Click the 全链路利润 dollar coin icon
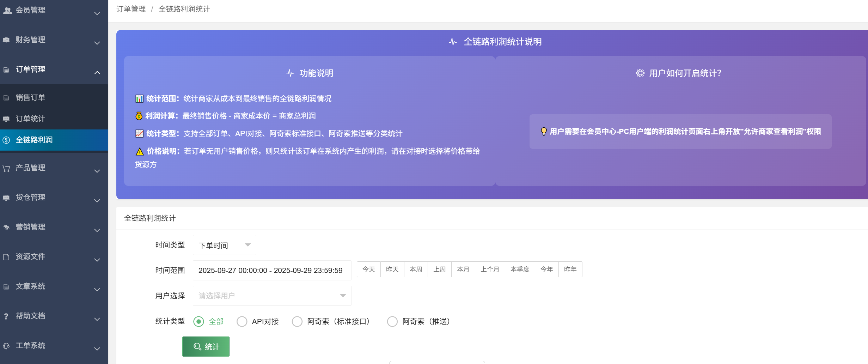The image size is (868, 364). click(x=6, y=140)
